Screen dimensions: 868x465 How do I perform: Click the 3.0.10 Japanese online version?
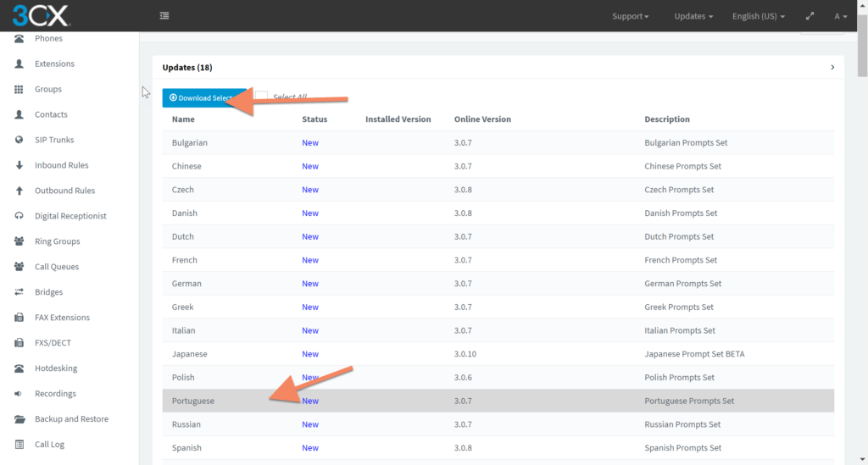(465, 354)
